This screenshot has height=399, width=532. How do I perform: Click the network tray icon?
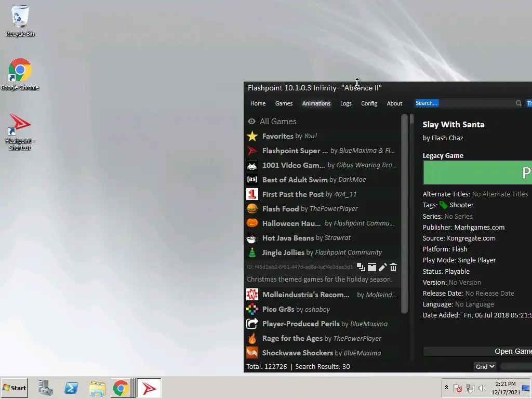tap(470, 388)
